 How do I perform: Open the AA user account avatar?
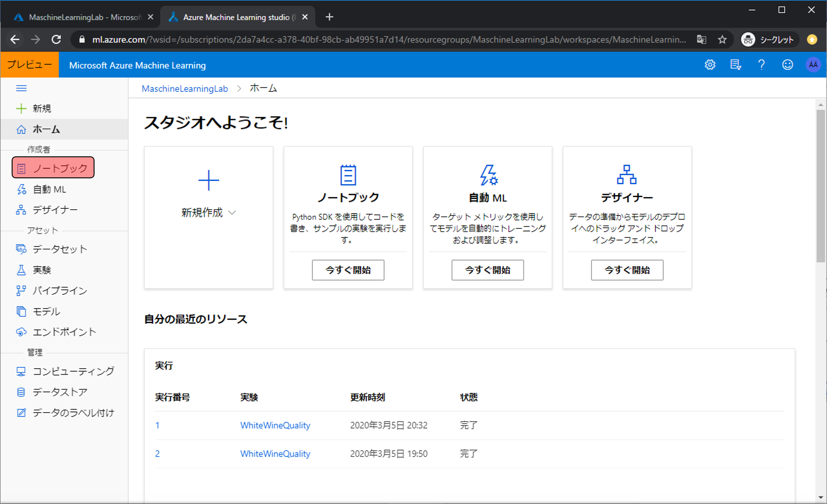click(813, 65)
